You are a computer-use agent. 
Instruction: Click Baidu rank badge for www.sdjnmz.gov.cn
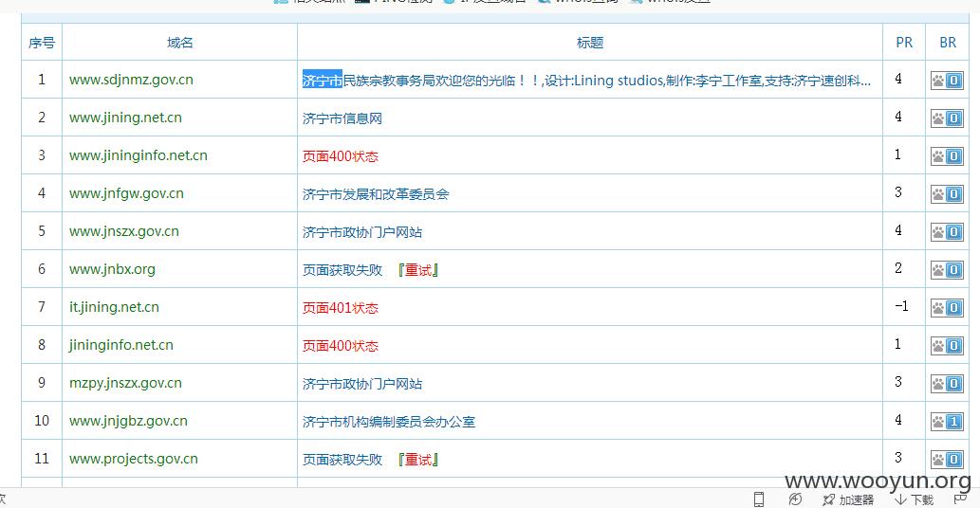tap(947, 81)
